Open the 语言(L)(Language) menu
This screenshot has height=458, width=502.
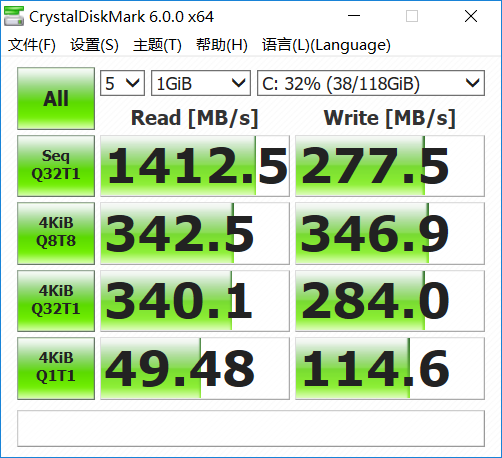(326, 45)
